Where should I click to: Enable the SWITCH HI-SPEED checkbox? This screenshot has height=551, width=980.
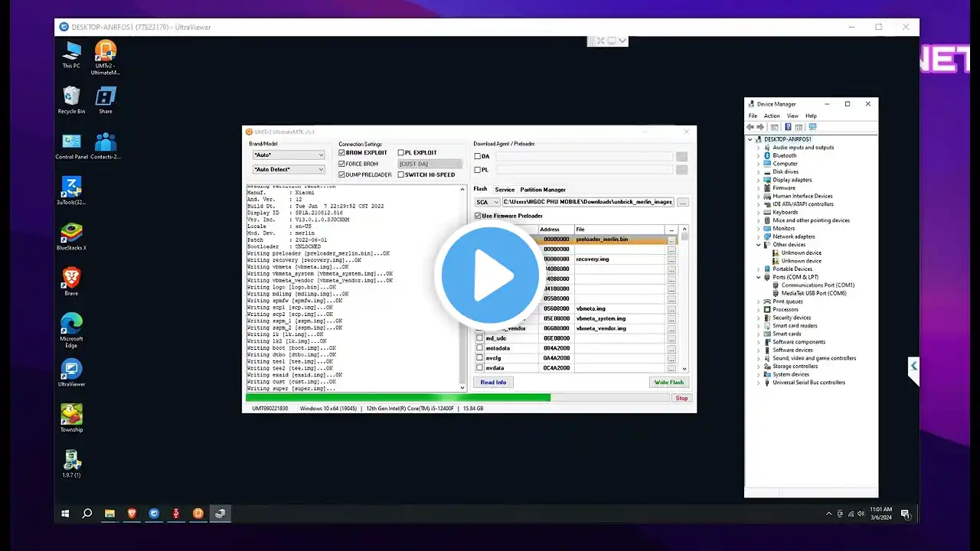[x=401, y=174]
